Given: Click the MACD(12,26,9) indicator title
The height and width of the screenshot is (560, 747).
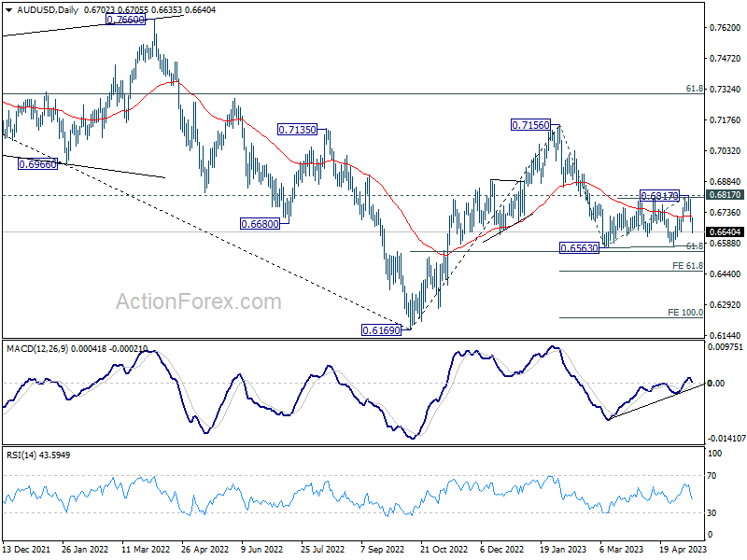Looking at the screenshot, I should pos(37,348).
